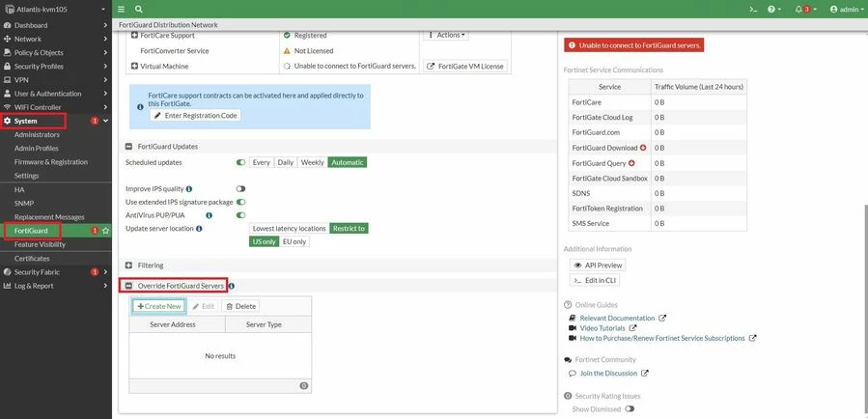Expand the Security Fabric menu
Viewport: 868px width, 419px height.
55,272
